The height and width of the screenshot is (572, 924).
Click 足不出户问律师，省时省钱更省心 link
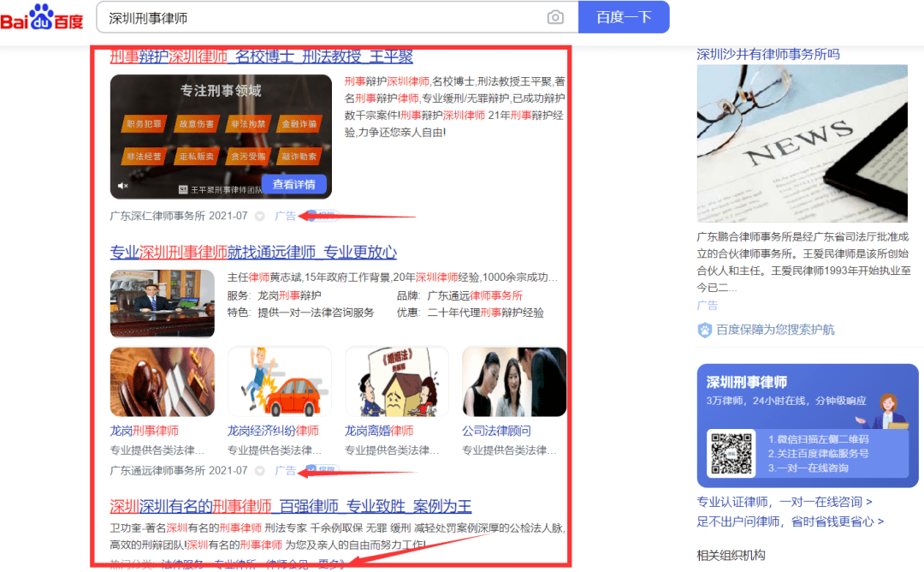coord(791,521)
